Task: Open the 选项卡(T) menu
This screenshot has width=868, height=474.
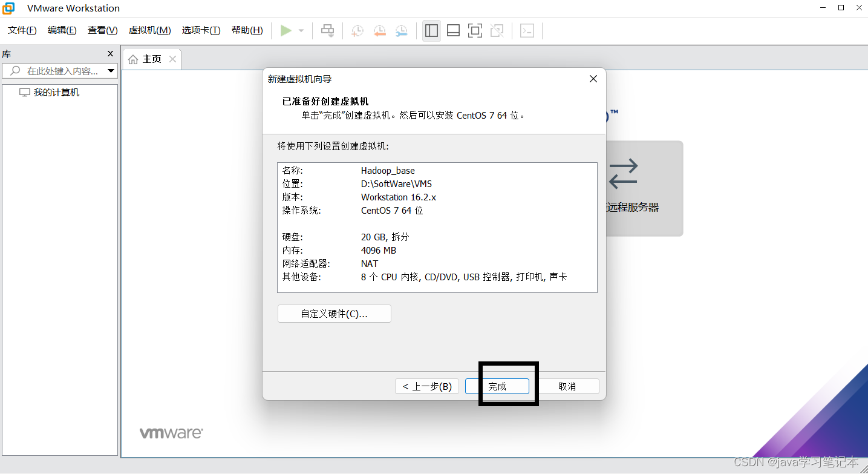Action: (x=201, y=30)
